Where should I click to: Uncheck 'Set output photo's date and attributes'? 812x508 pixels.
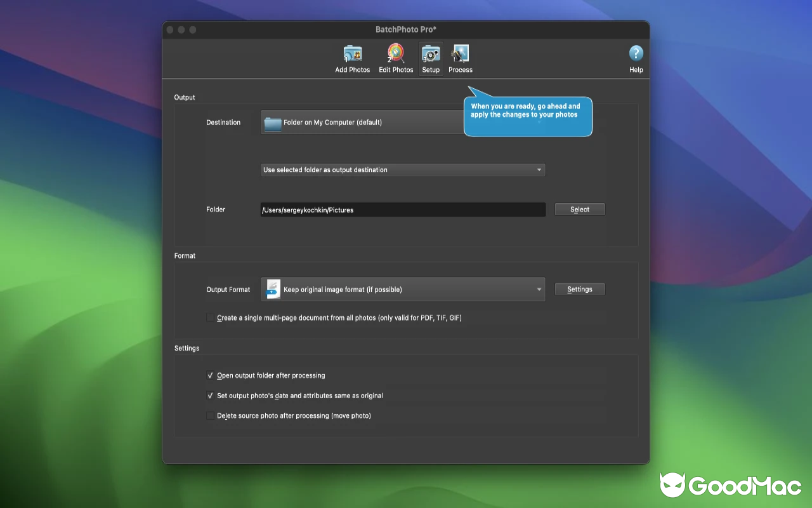[x=210, y=396]
